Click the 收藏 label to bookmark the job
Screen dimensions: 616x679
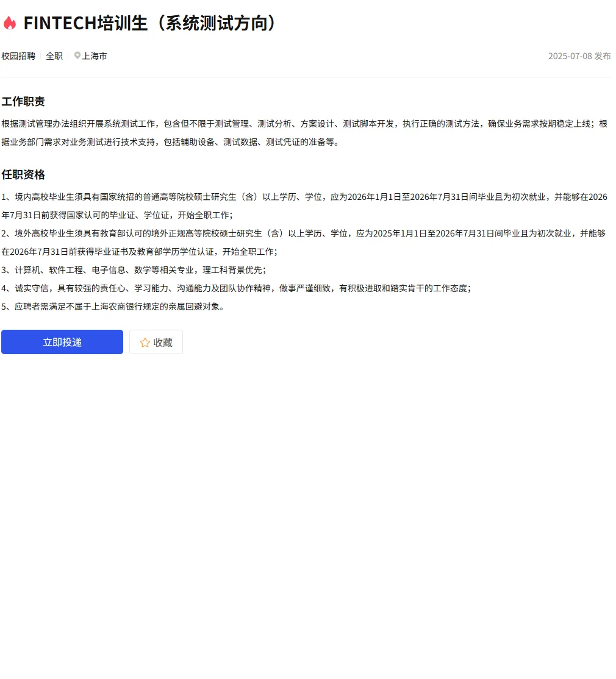pos(163,343)
